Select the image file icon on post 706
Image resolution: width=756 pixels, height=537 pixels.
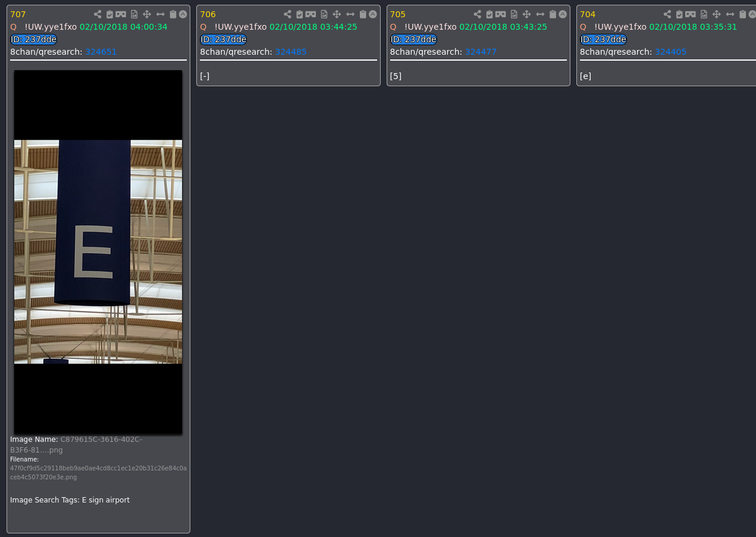324,14
